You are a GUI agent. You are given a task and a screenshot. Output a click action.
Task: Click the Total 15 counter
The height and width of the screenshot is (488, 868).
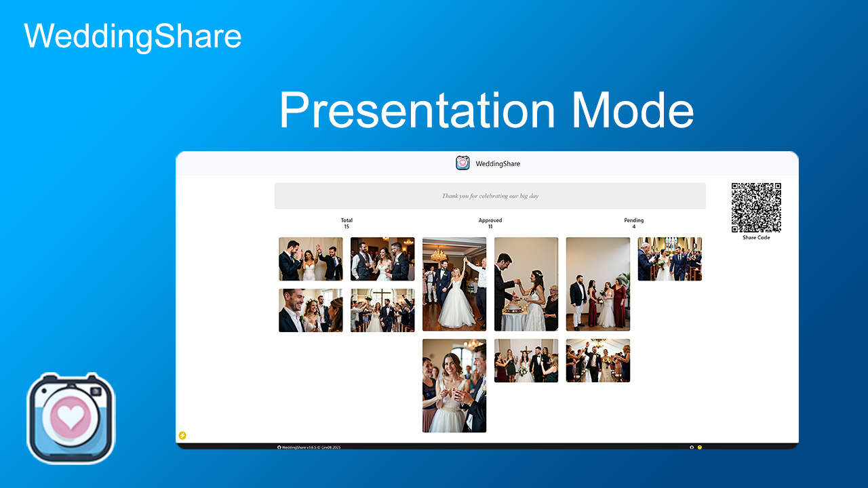[x=347, y=223]
